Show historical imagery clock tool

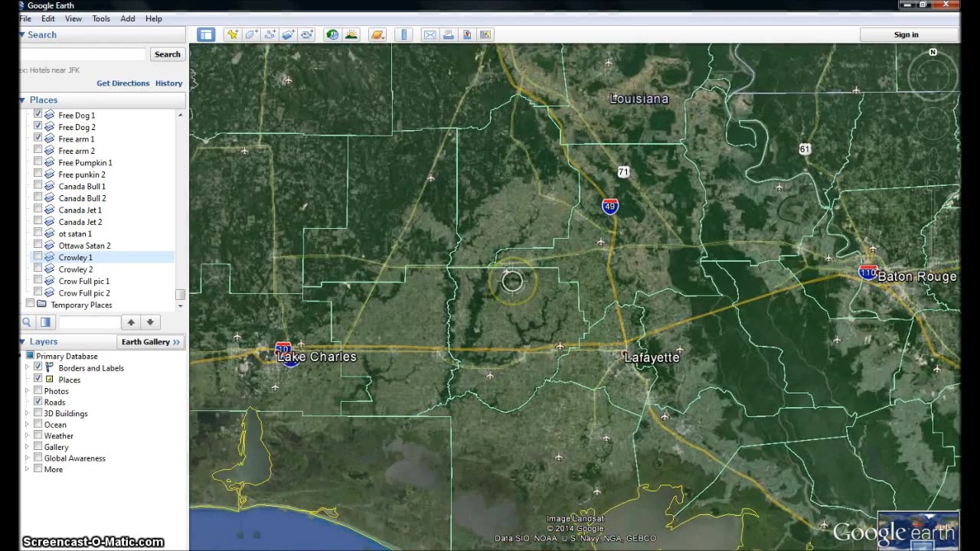click(x=332, y=34)
